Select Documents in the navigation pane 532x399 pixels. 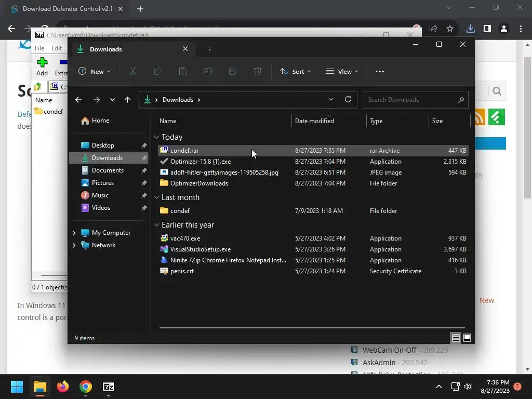109,170
